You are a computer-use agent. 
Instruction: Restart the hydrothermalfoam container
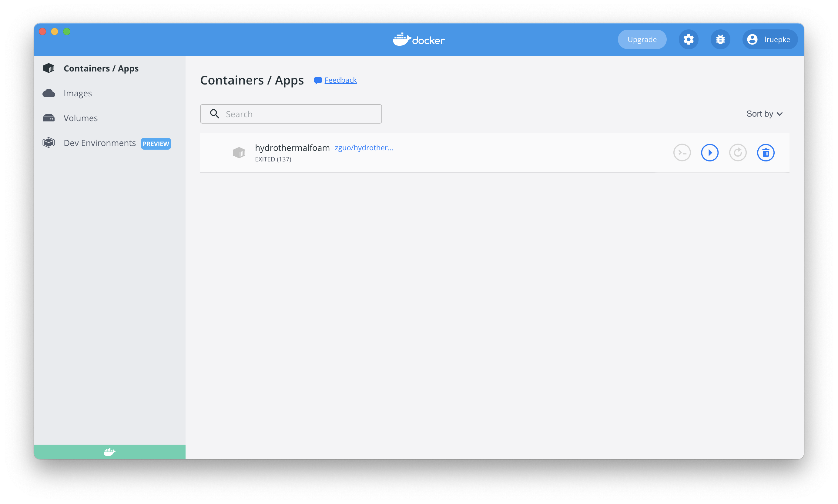[x=737, y=153]
